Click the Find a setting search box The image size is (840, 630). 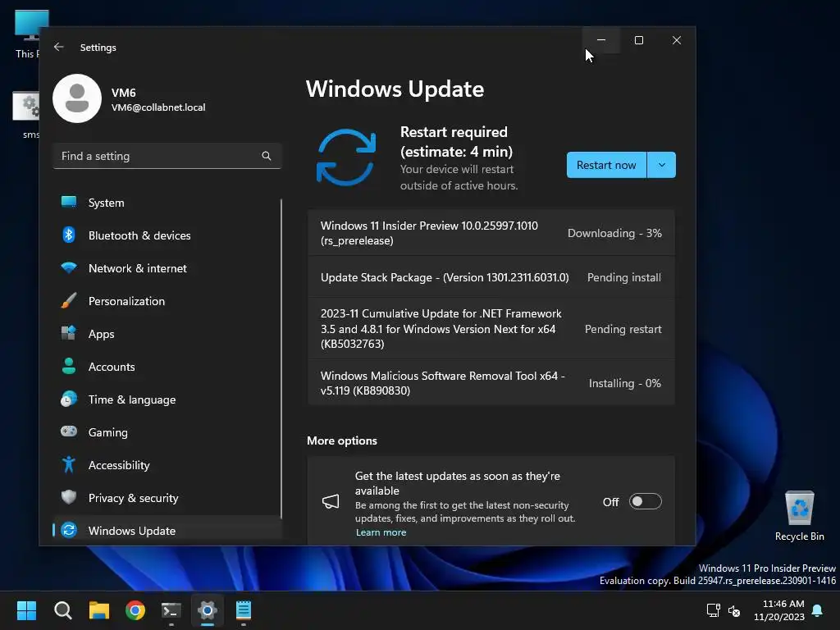pyautogui.click(x=167, y=156)
